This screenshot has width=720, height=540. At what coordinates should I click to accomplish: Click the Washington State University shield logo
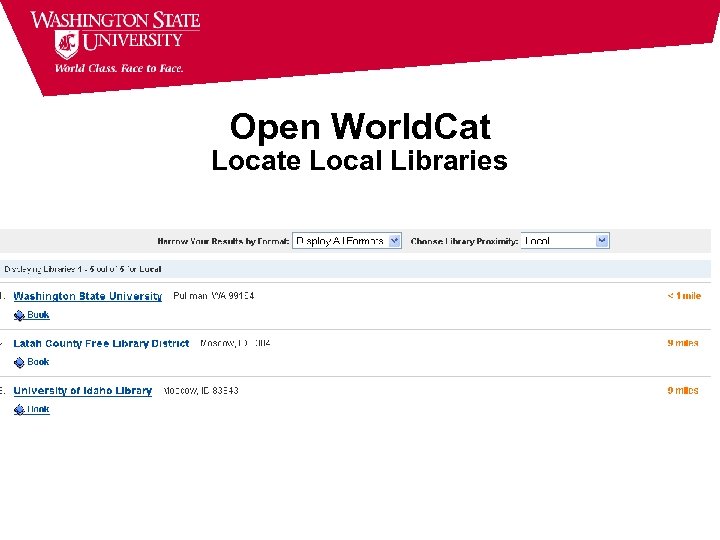[x=67, y=44]
